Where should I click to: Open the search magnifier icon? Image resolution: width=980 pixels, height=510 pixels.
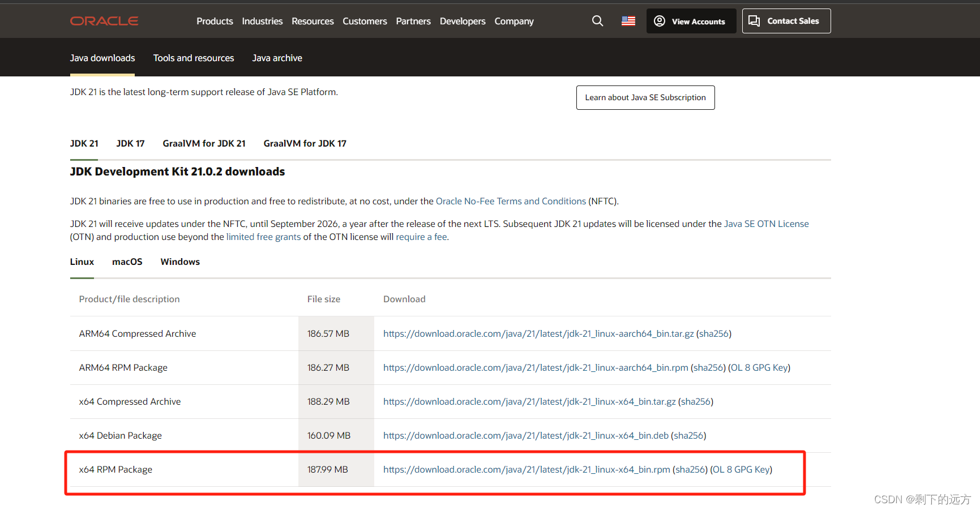(597, 21)
